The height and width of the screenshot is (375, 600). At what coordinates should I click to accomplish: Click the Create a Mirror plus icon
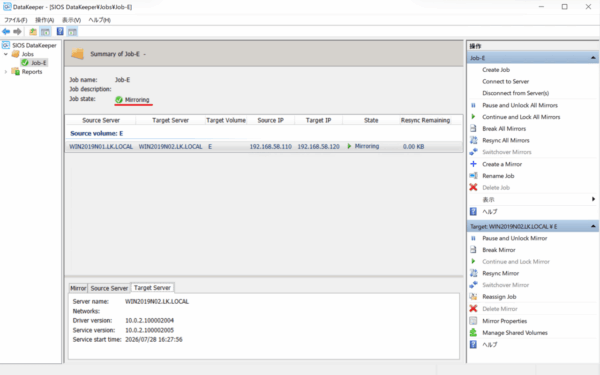tap(474, 164)
